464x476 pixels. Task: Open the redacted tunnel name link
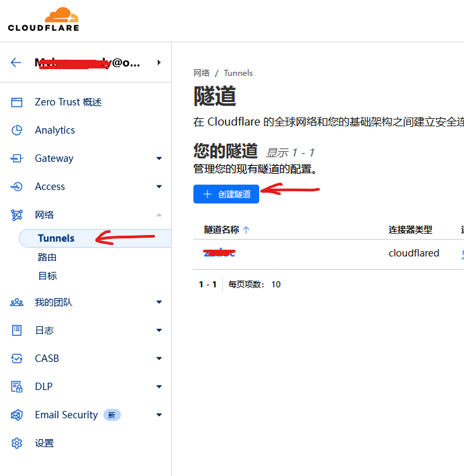[x=220, y=252]
